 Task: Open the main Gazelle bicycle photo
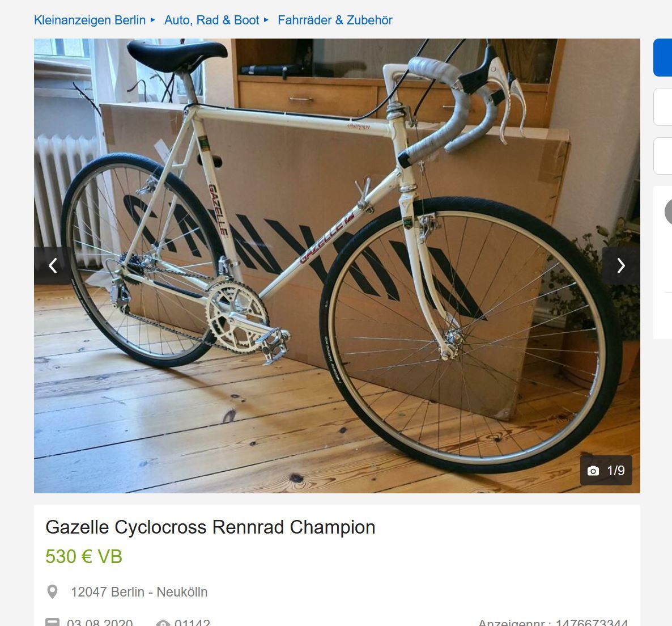337,266
